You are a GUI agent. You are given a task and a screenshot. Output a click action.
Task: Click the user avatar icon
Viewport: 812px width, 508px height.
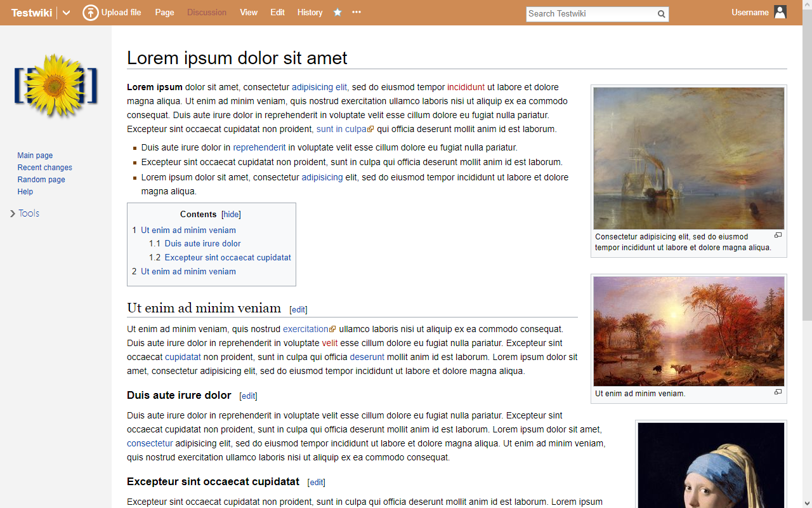tap(780, 13)
